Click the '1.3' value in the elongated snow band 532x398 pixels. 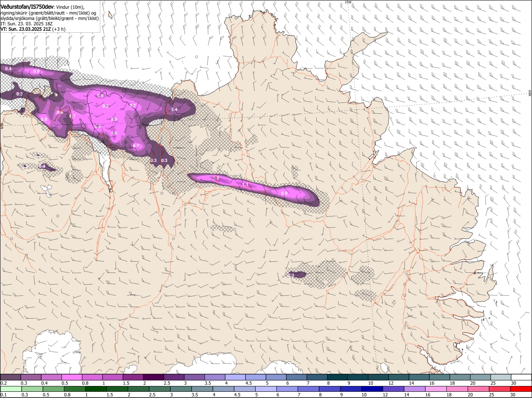(216, 178)
